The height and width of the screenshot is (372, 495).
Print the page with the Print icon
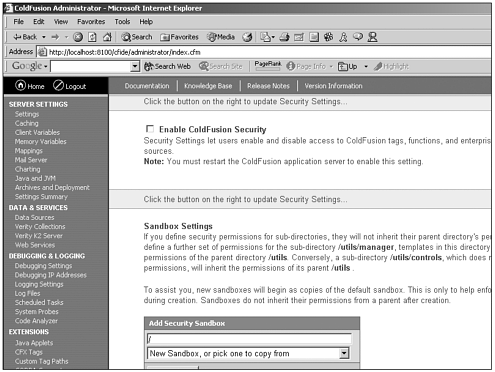pos(284,37)
